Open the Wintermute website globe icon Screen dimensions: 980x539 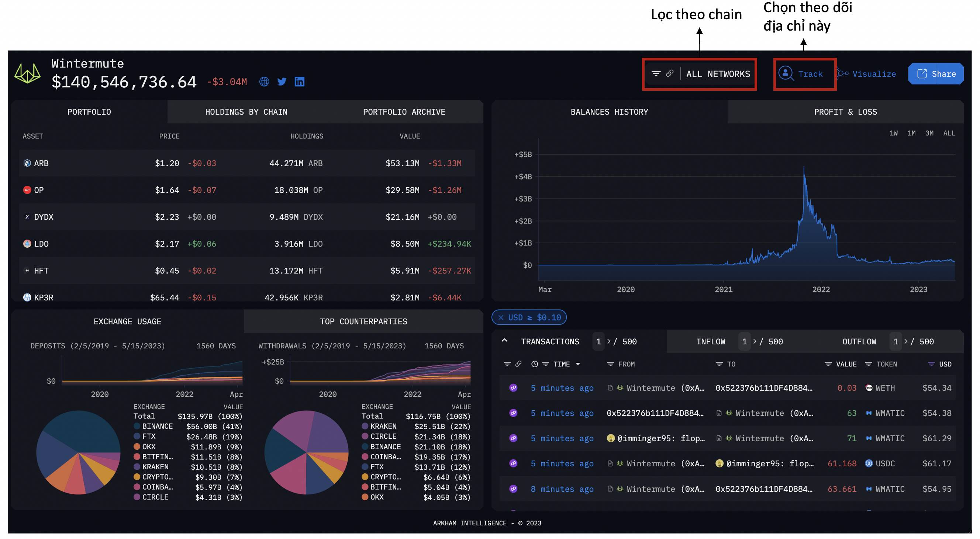(264, 82)
